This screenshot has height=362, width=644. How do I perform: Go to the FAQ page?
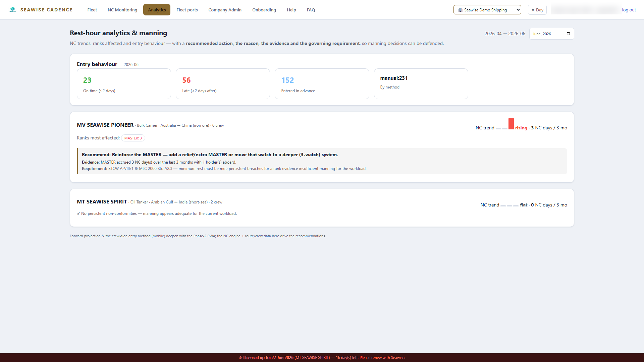click(x=311, y=10)
